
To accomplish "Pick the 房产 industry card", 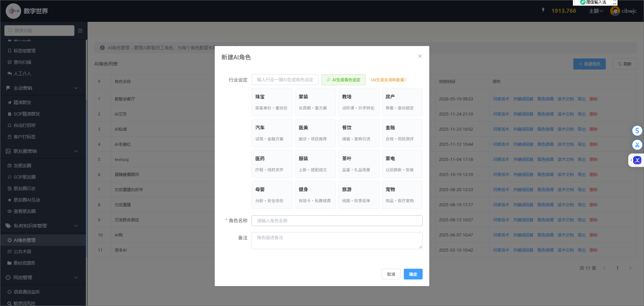I will (402, 102).
